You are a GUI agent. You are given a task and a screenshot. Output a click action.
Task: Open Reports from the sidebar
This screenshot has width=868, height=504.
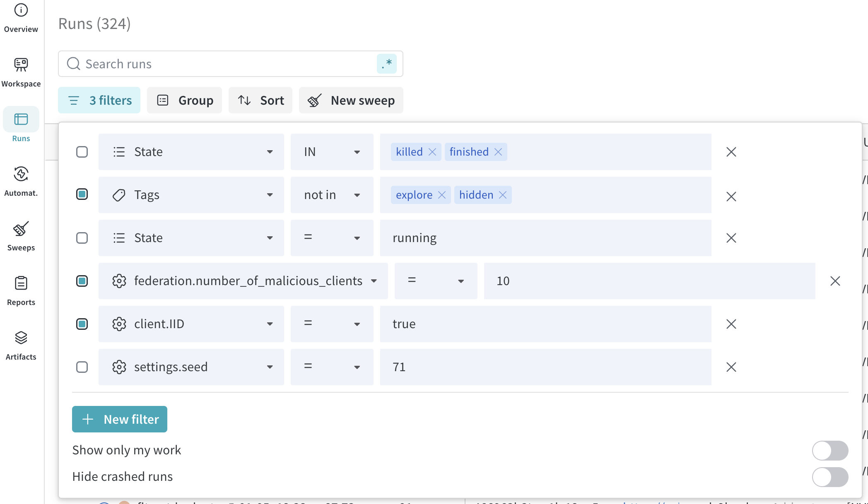(21, 290)
